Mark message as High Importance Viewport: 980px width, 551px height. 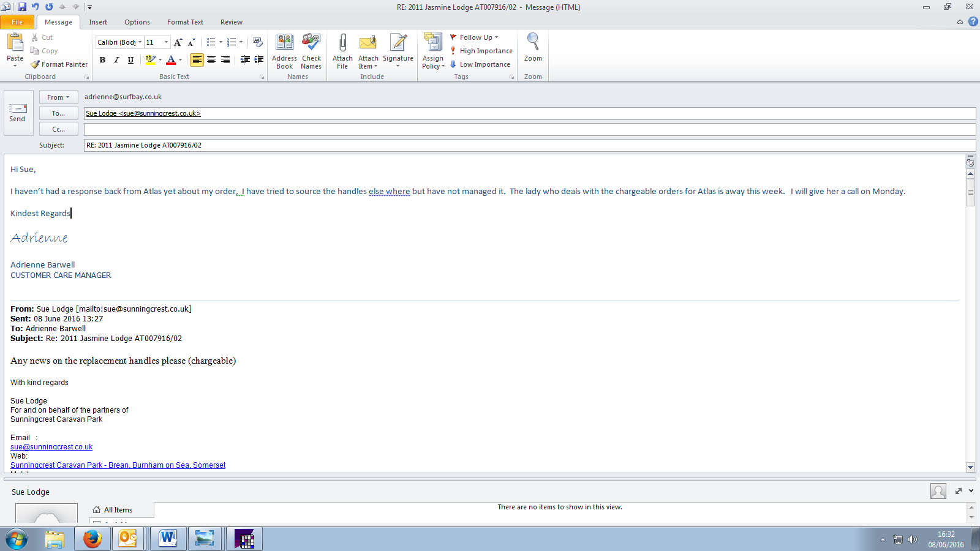pyautogui.click(x=481, y=51)
